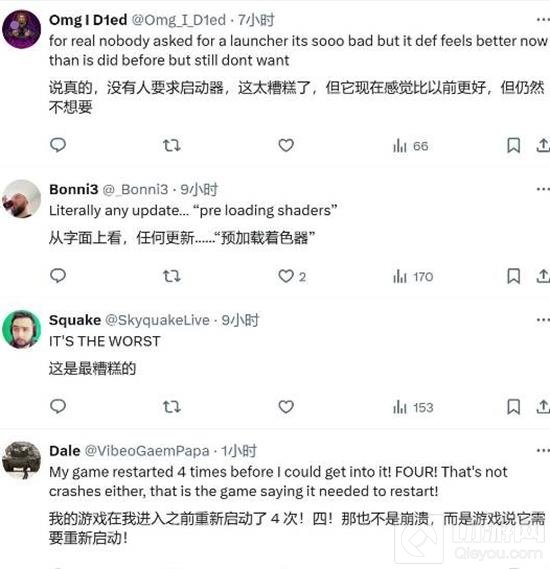This screenshot has height=569, width=550.
Task: Retweet Bonni3's pre loading shaders post
Action: point(171,277)
